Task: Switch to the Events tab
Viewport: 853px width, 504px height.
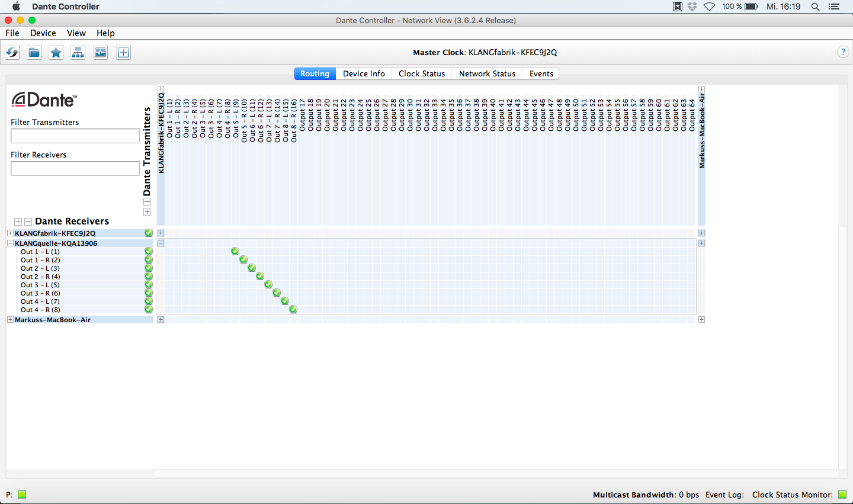Action: (541, 73)
